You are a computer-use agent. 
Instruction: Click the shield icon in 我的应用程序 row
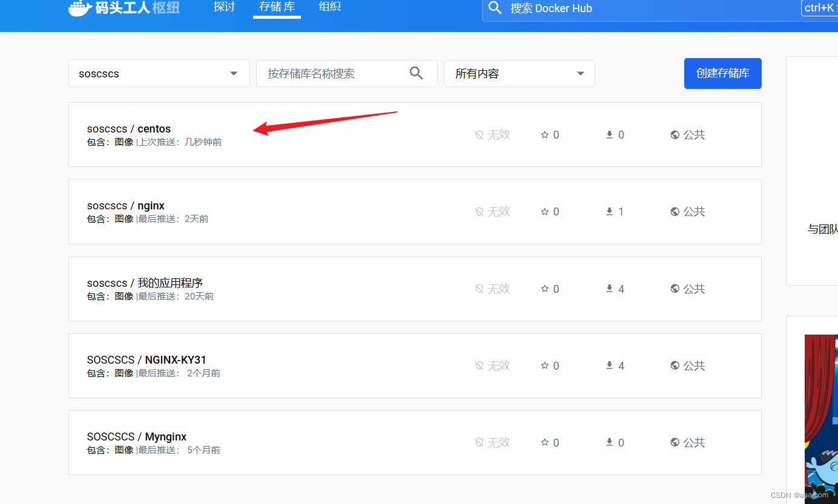click(479, 289)
